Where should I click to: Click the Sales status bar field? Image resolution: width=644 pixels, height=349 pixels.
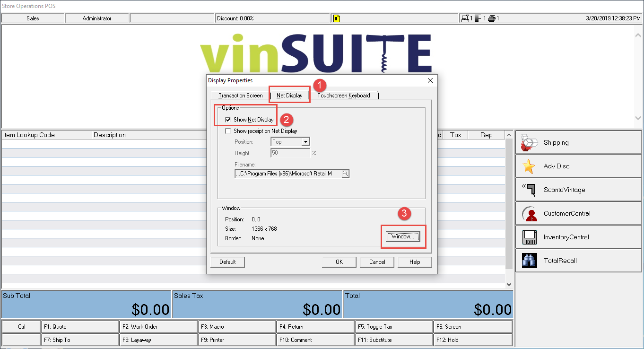pos(33,18)
